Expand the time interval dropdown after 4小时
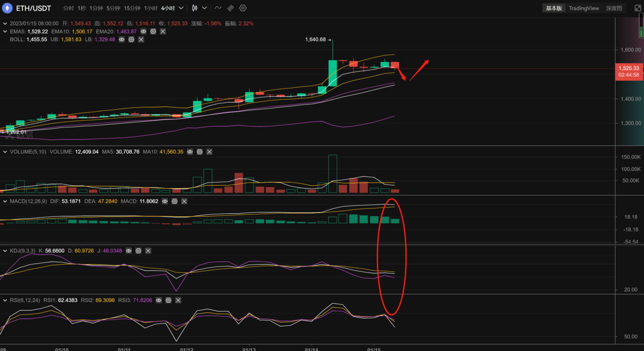Viewport: 644px width, 351px height. [181, 8]
